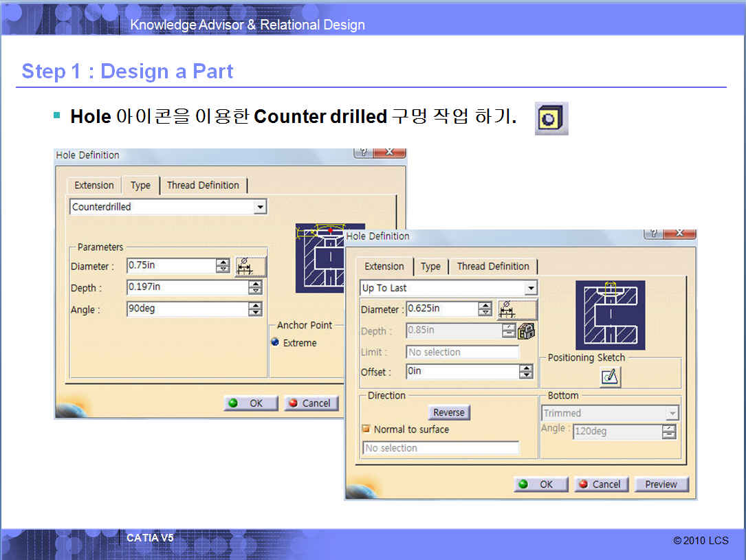Click help icon in front Hole Definition titlebar
This screenshot has height=560, width=746.
655,234
